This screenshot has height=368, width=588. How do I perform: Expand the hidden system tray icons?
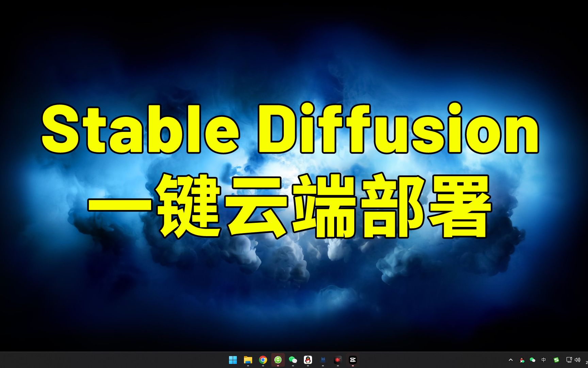coord(511,360)
